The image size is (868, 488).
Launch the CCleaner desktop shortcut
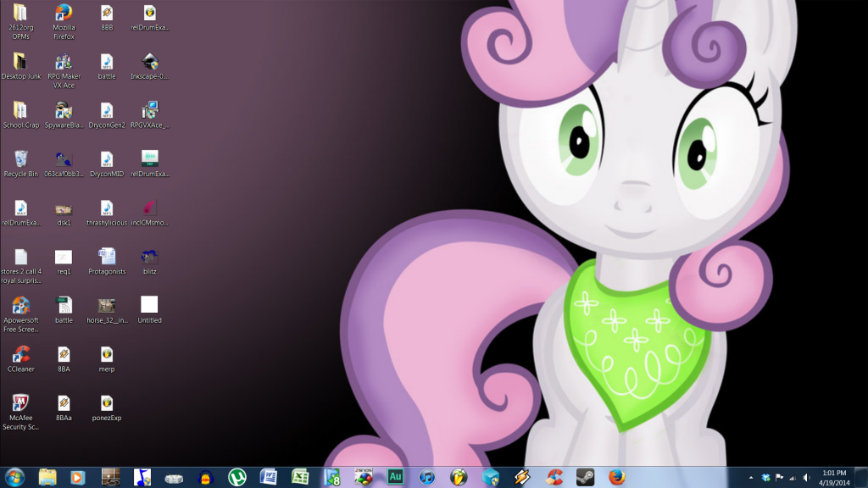coord(20,358)
